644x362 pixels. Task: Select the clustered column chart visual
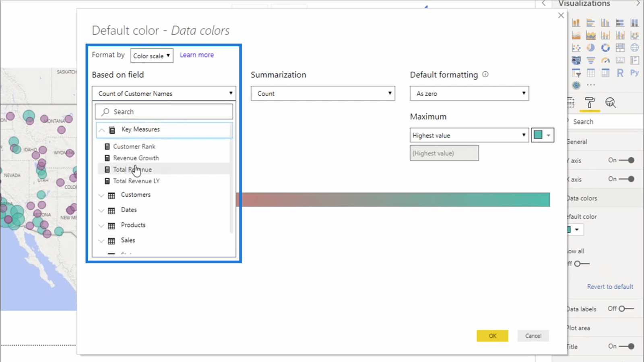605,23
